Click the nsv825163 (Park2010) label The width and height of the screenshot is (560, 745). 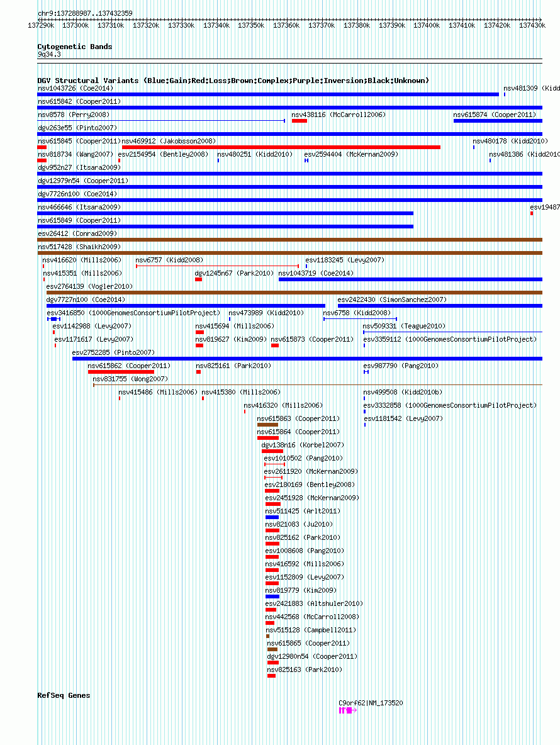click(x=305, y=670)
